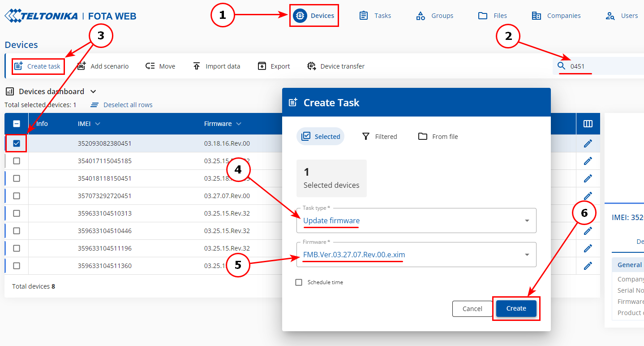Click the Export toolbar button

tap(274, 66)
